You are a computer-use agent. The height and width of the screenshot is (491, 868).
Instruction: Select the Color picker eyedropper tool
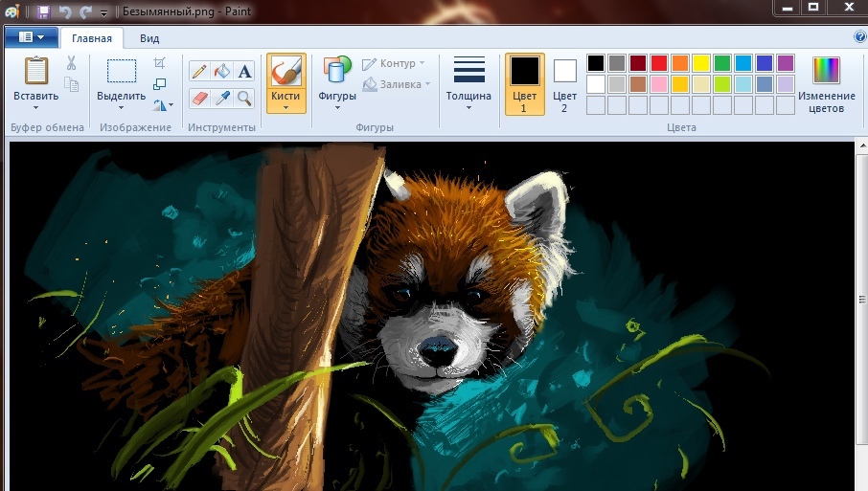click(x=222, y=99)
